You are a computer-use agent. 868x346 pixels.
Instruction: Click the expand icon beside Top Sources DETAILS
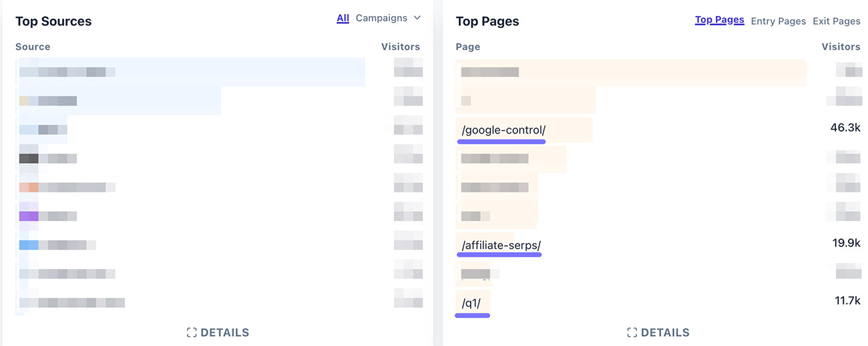192,333
